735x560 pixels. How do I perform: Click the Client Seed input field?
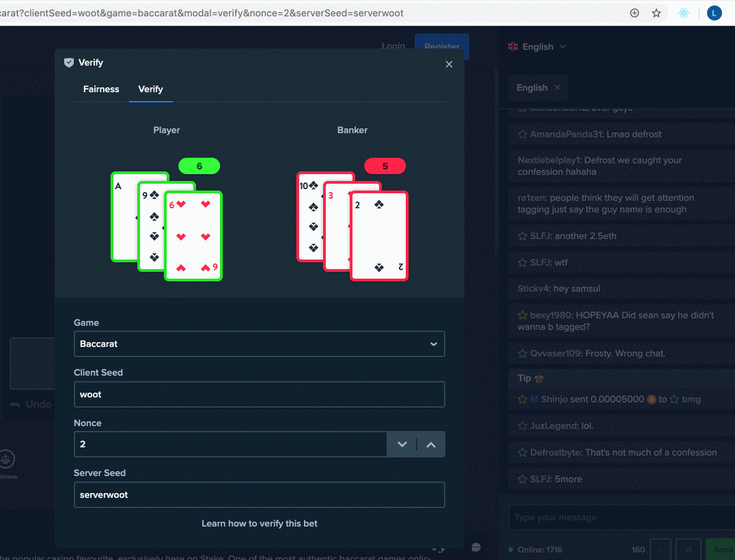pyautogui.click(x=259, y=394)
